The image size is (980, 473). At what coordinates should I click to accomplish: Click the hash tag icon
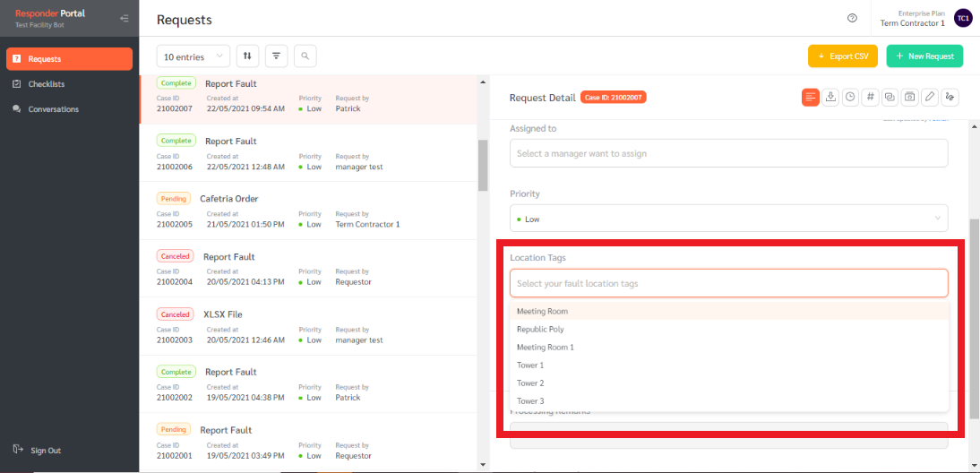(870, 97)
